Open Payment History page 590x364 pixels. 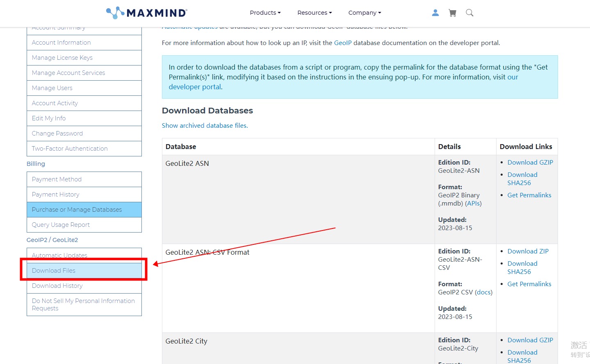[x=84, y=194]
